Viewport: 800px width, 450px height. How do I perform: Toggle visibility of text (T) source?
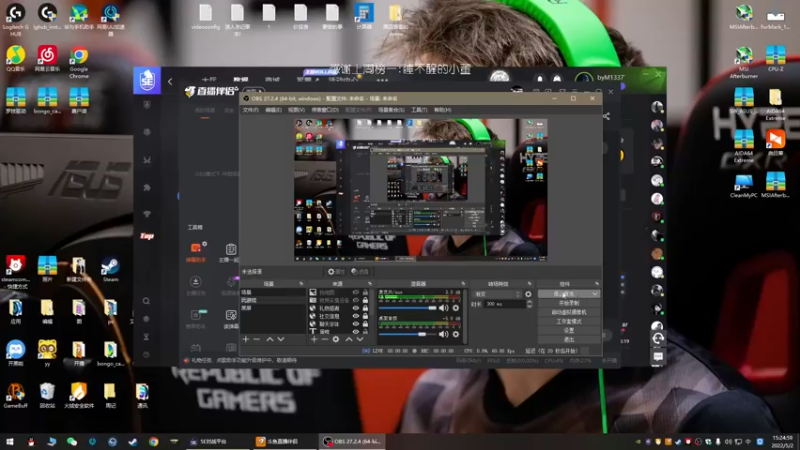click(x=356, y=332)
